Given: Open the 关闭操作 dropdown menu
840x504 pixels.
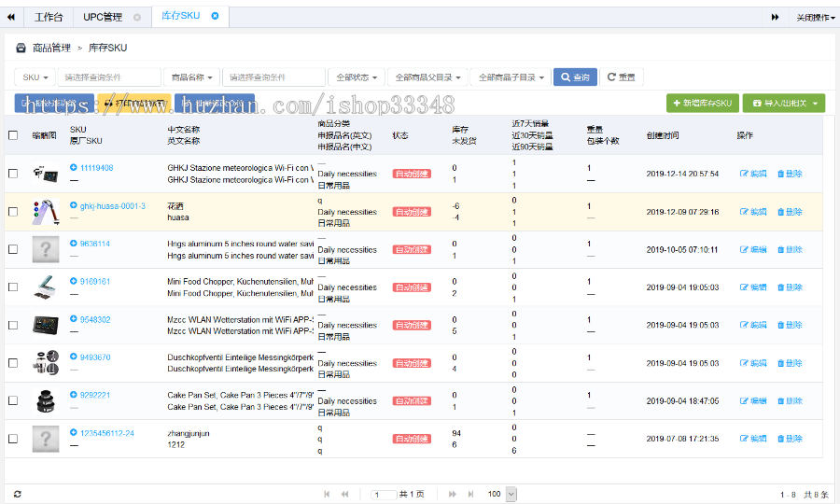Looking at the screenshot, I should click(816, 18).
